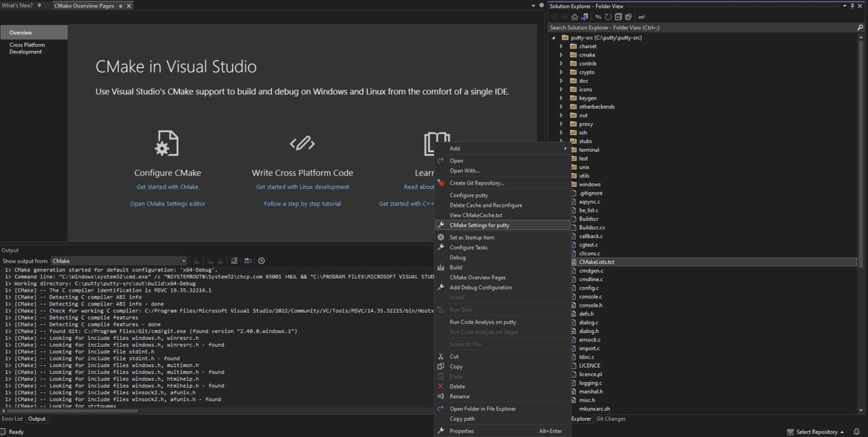Unpin the Solution Explorer panel
This screenshot has width=868, height=437.
tap(852, 5)
